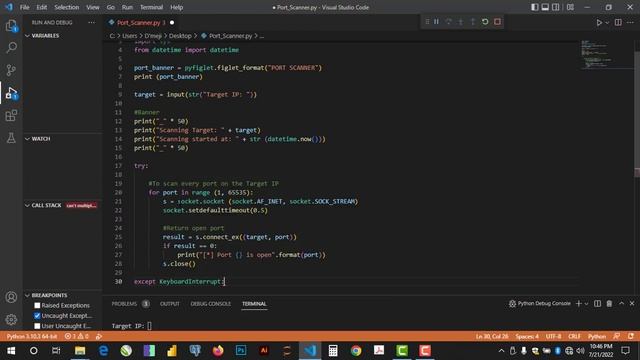
Task: Open the Extensions view
Action: pyautogui.click(x=11, y=116)
